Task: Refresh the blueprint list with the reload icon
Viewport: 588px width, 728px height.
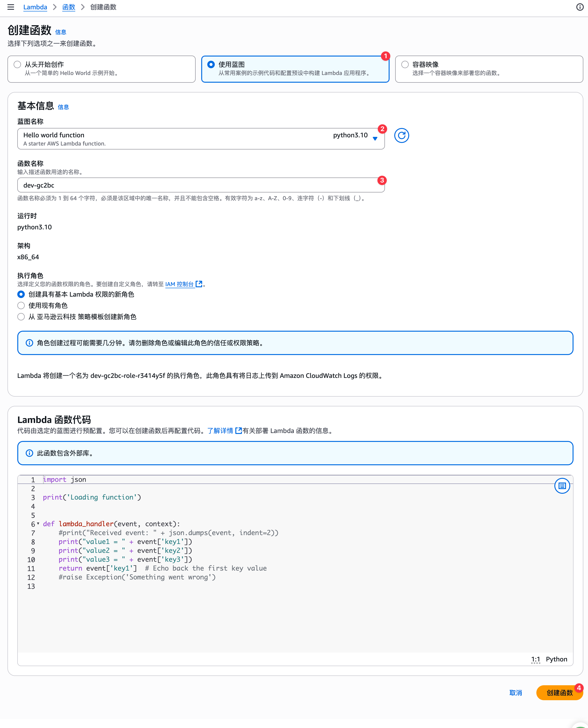Action: click(401, 136)
